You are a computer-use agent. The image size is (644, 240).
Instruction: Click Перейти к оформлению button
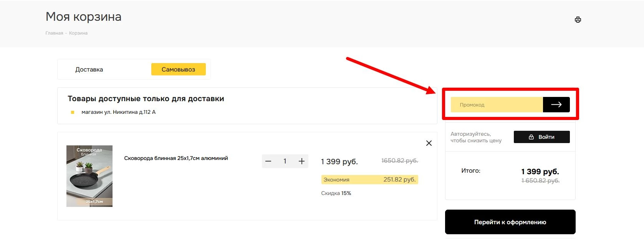pyautogui.click(x=510, y=222)
